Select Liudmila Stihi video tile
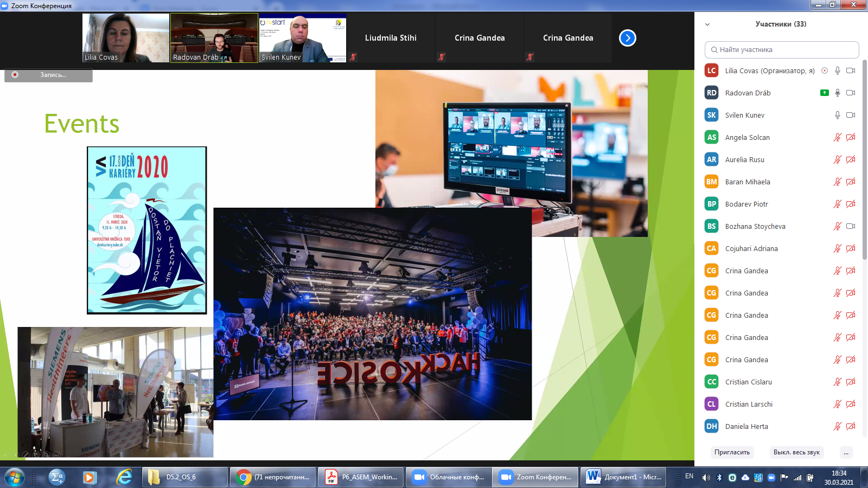 [391, 38]
